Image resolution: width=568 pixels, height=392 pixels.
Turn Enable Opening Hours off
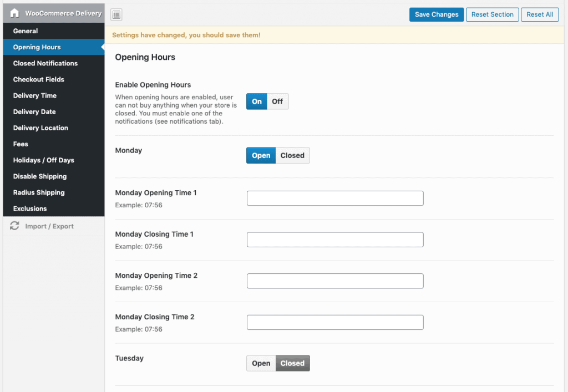[x=277, y=101]
